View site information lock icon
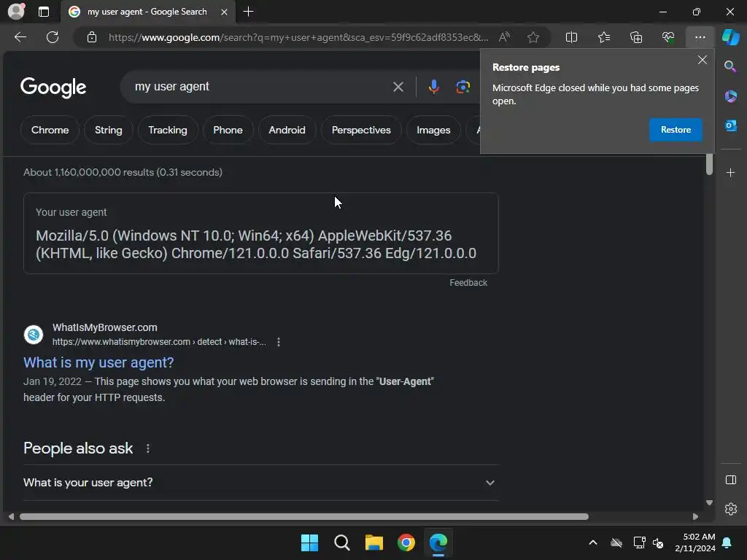Screen dimensions: 747x560 92,37
